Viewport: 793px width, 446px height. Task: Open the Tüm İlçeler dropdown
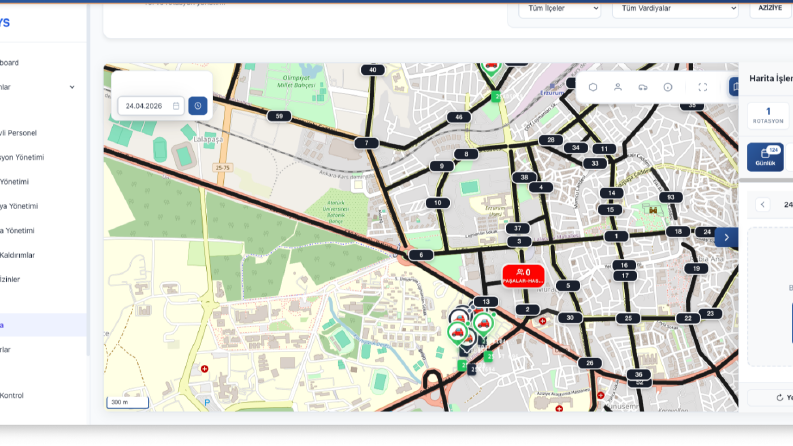559,9
